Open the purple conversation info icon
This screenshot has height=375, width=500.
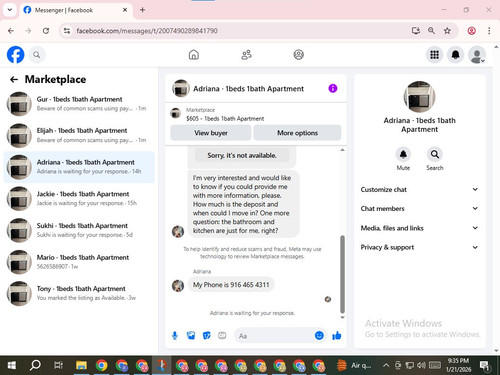[x=333, y=88]
